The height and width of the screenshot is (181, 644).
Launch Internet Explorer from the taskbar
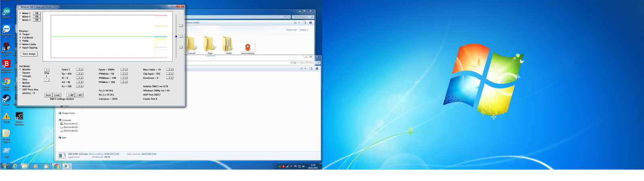(15, 166)
